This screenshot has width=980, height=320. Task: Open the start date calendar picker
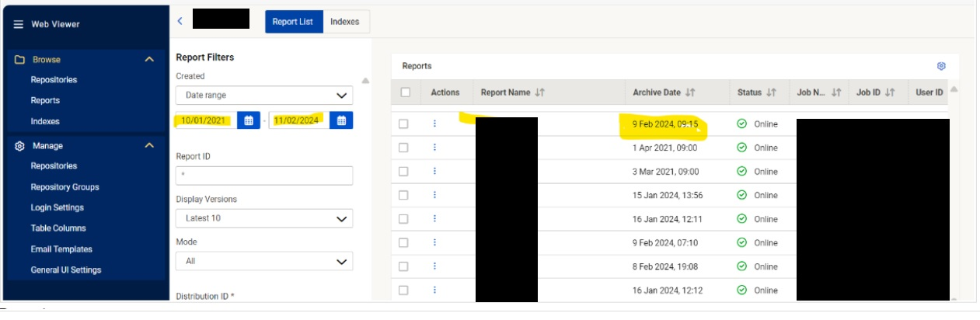click(x=248, y=120)
